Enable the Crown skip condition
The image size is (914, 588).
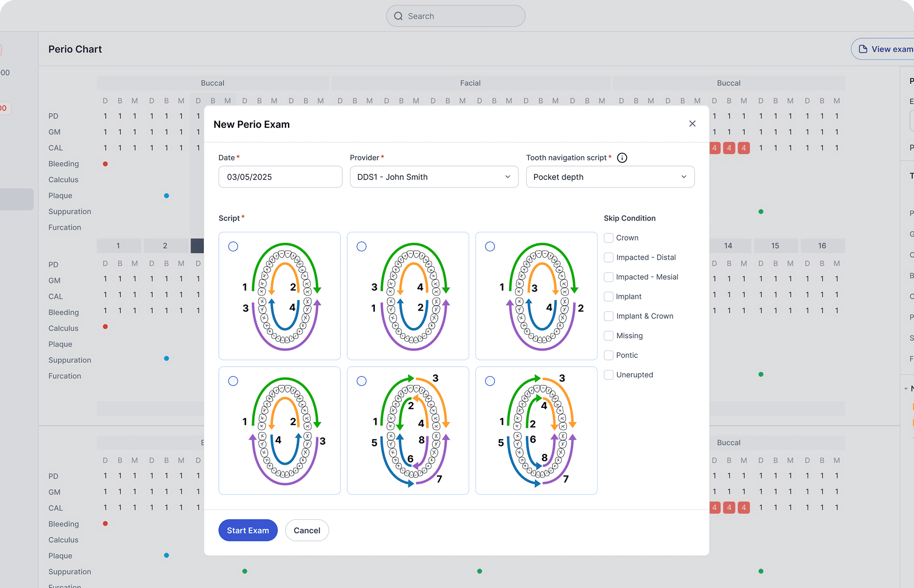point(609,238)
